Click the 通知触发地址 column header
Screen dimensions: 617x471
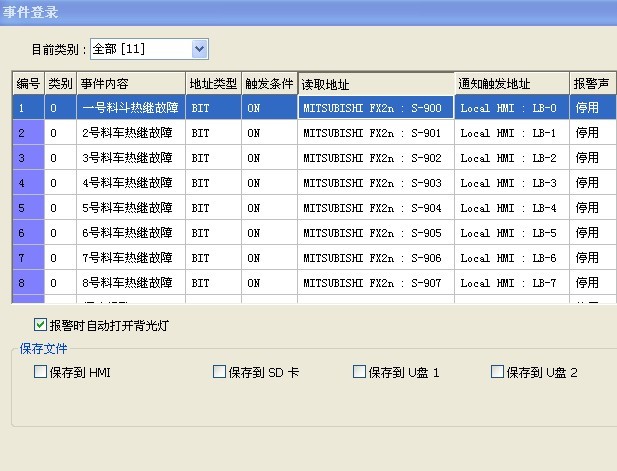click(510, 83)
